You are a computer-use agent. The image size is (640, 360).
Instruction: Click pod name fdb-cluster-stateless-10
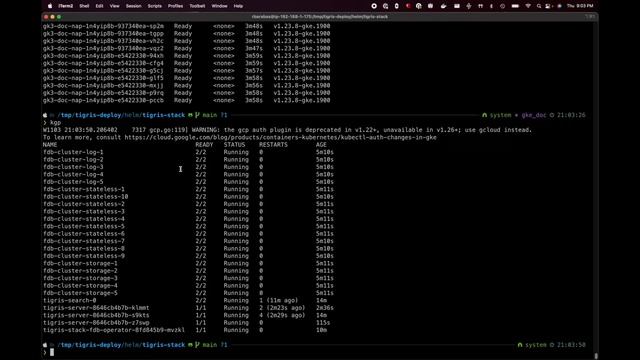click(86, 196)
